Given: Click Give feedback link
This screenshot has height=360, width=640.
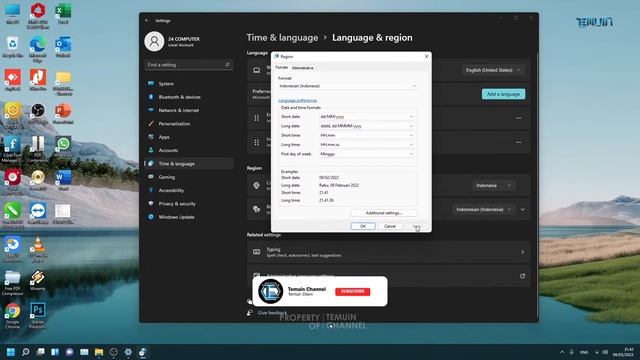Looking at the screenshot, I should [x=272, y=313].
